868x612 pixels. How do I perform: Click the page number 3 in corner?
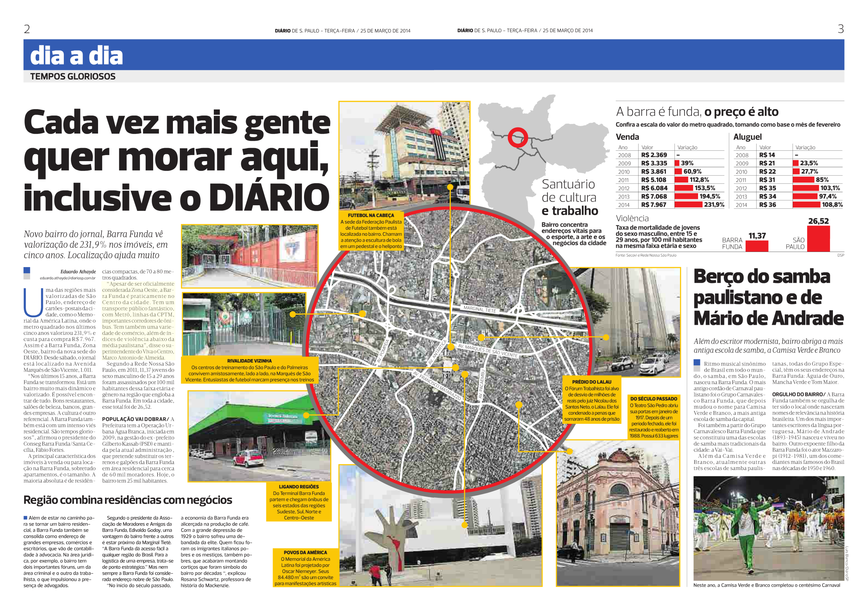[x=840, y=29]
